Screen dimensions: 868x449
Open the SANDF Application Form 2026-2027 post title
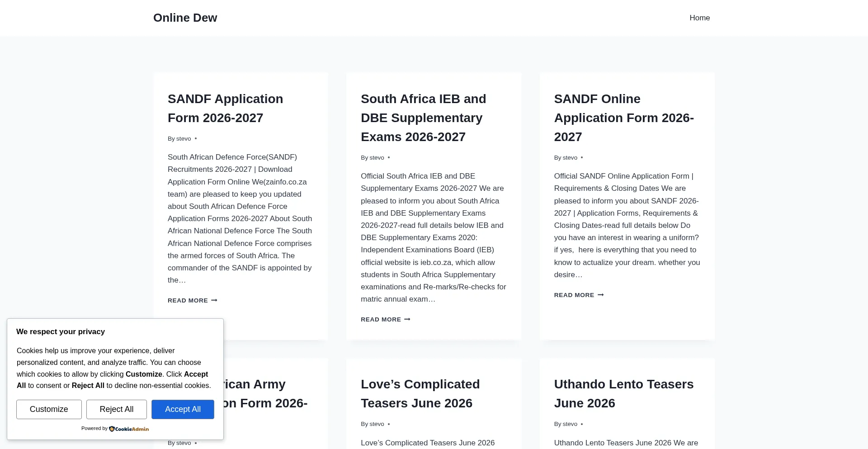(225, 108)
